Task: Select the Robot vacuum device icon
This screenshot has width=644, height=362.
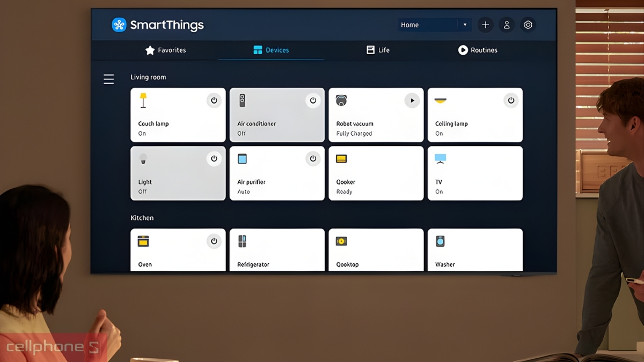Action: coord(341,100)
